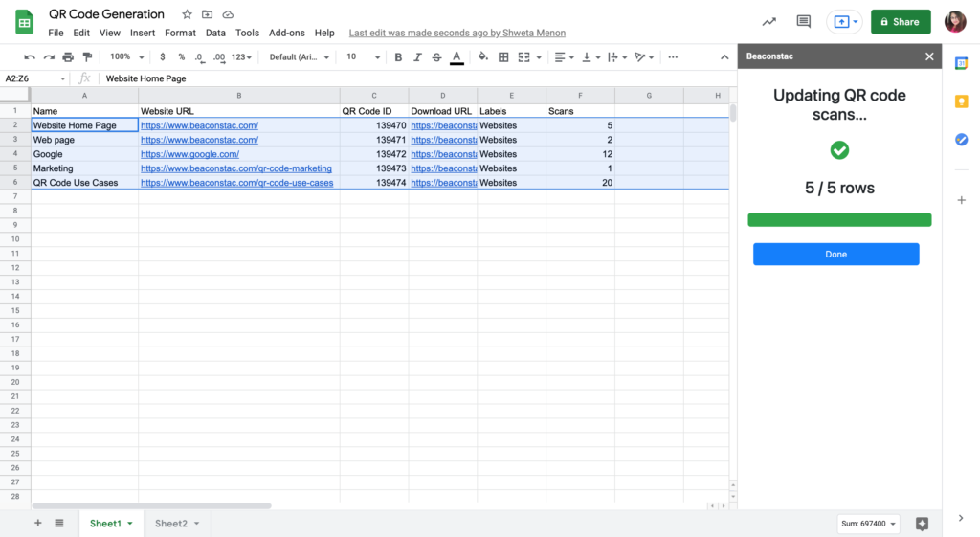Add a new sheet with plus icon
The image size is (980, 537).
click(38, 524)
